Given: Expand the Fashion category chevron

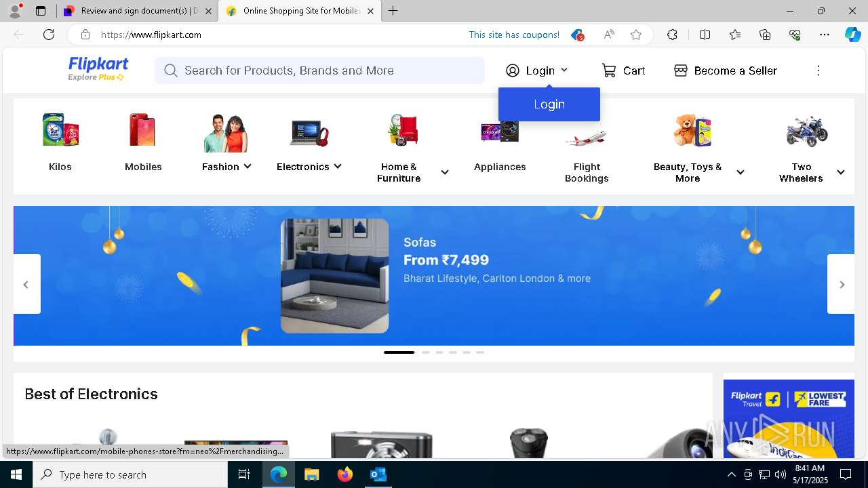Looking at the screenshot, I should pyautogui.click(x=248, y=166).
